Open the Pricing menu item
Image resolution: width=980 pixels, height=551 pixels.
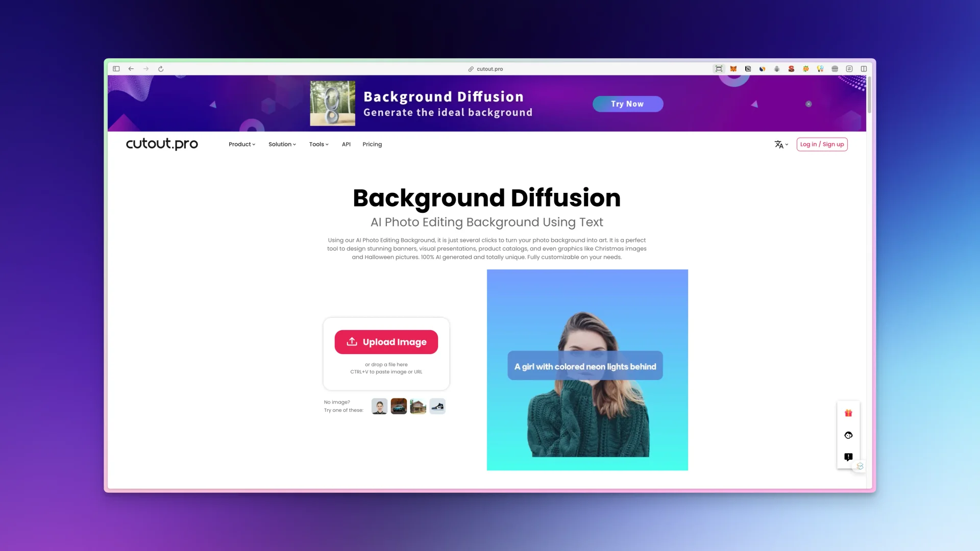pos(372,144)
